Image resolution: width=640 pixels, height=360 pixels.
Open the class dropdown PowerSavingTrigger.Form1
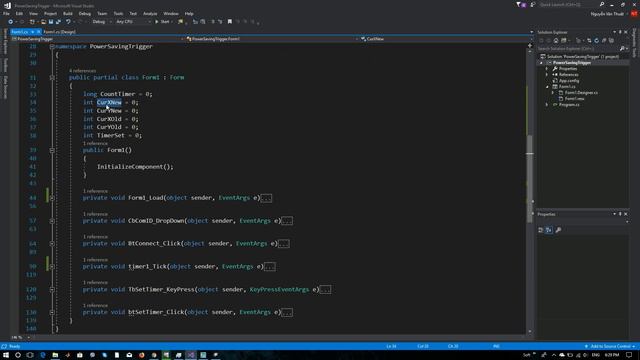272,39
